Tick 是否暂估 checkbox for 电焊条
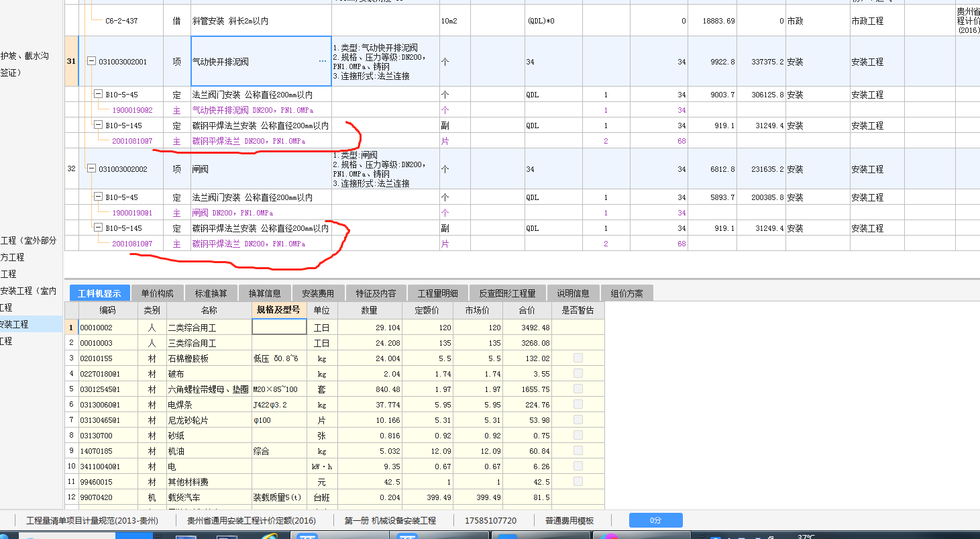This screenshot has width=980, height=539. [578, 404]
